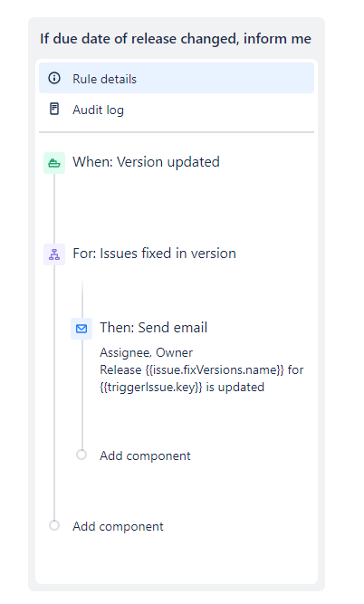This screenshot has width=364, height=604.
Task: Click the Audit log document icon
Action: 54,109
